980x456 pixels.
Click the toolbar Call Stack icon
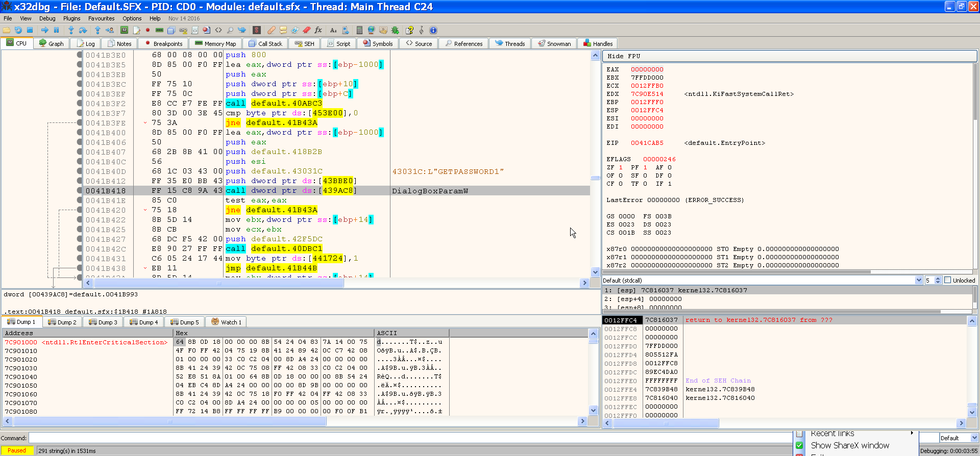pyautogui.click(x=171, y=30)
